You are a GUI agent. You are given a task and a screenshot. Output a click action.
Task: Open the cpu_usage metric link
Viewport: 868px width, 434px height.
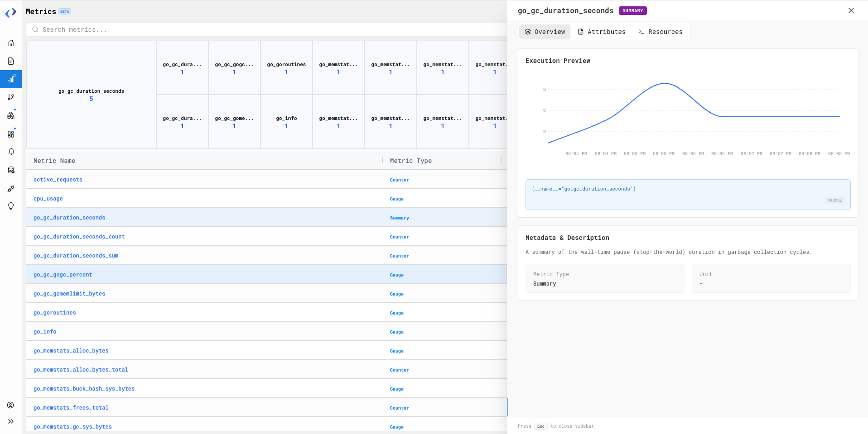[48, 199]
